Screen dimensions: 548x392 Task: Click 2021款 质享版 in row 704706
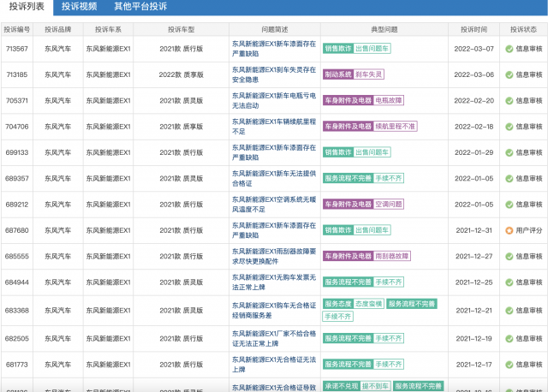click(x=181, y=127)
